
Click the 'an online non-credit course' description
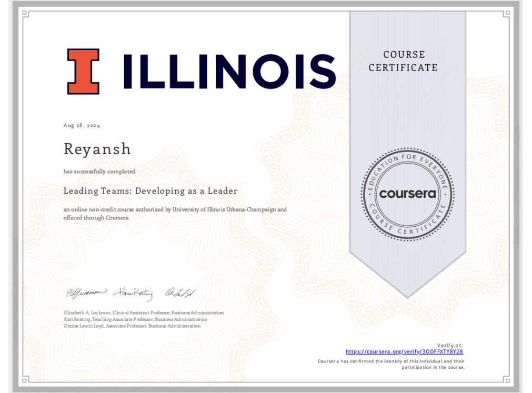(x=175, y=214)
